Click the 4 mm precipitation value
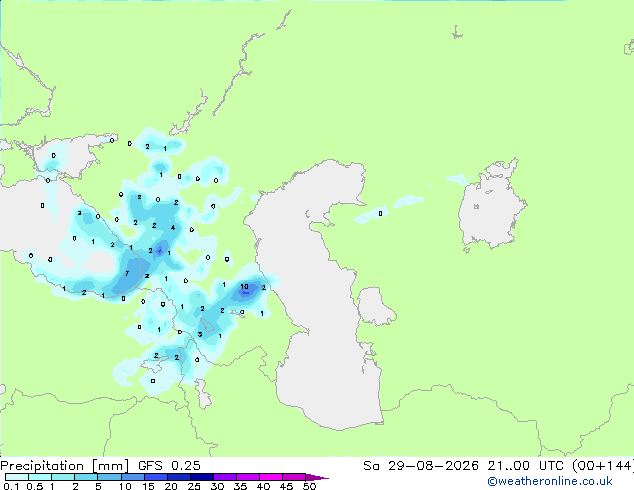Image resolution: width=634 pixels, height=490 pixels. click(173, 228)
